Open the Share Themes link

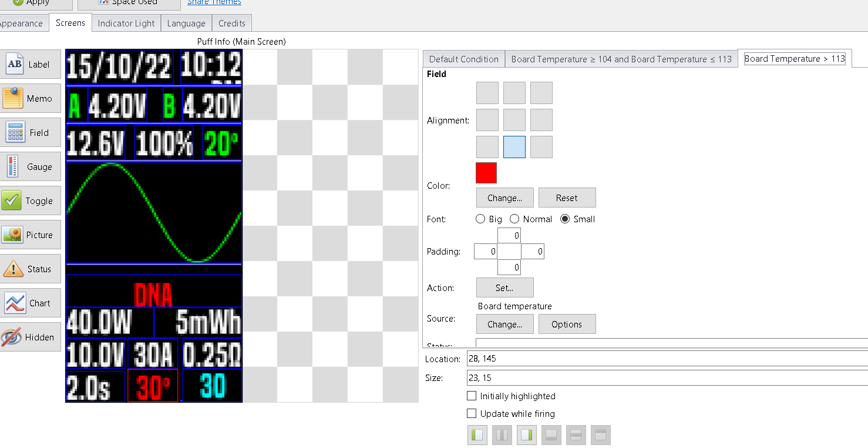[214, 3]
